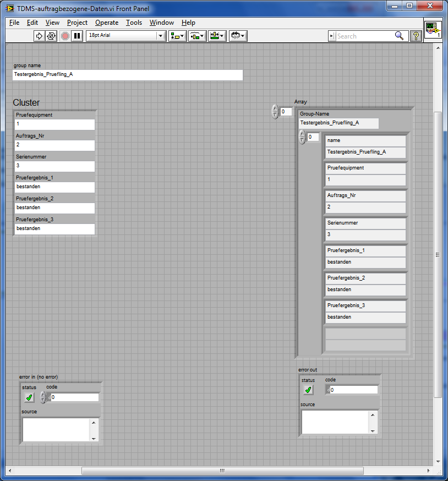
Task: Click Pruefergebnis_2 label in Array
Action: [365, 278]
